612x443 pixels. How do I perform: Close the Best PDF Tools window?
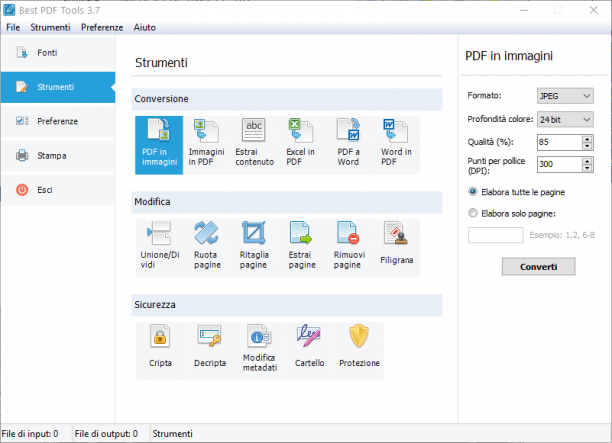click(x=593, y=10)
